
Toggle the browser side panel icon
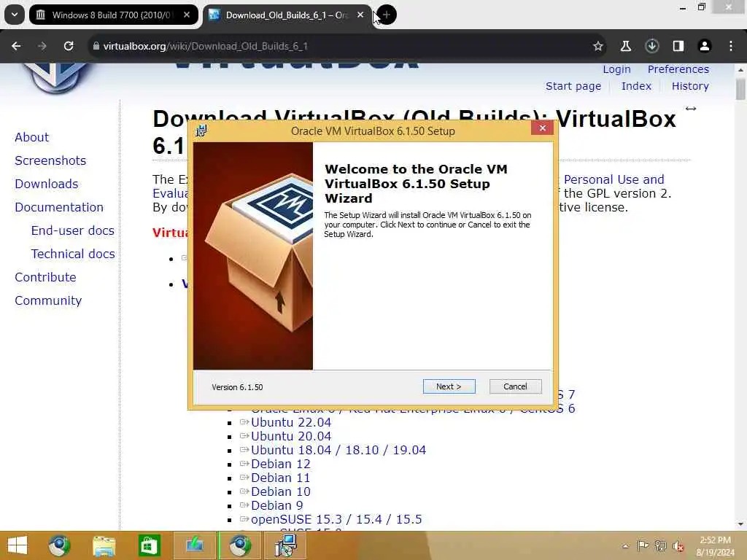click(678, 46)
